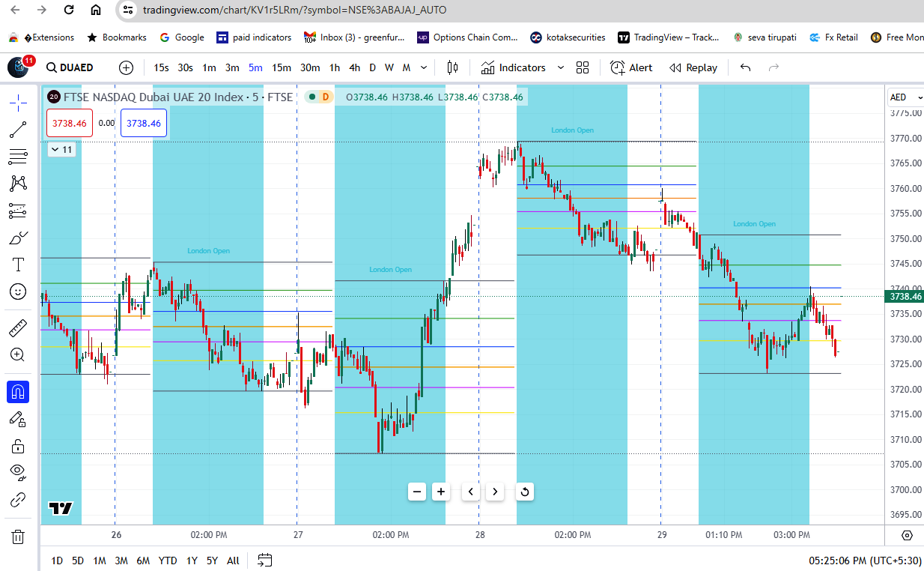Select the YTD range tab

(x=168, y=560)
